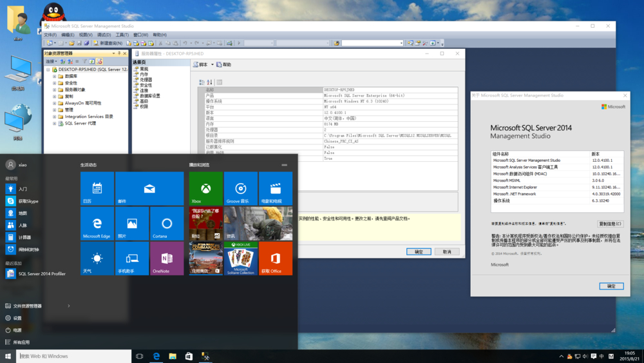The height and width of the screenshot is (363, 644).
Task: Open the 照片 photos tile
Action: tap(132, 224)
